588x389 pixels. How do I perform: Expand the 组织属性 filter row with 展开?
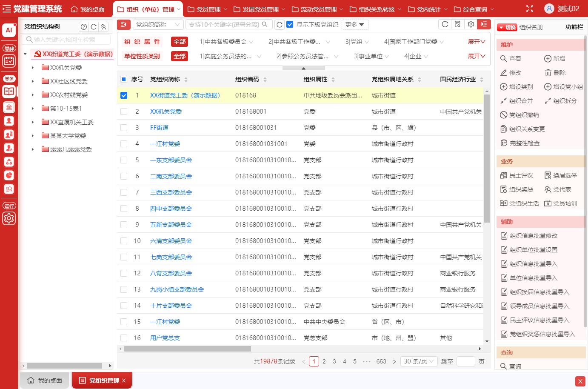coord(477,42)
